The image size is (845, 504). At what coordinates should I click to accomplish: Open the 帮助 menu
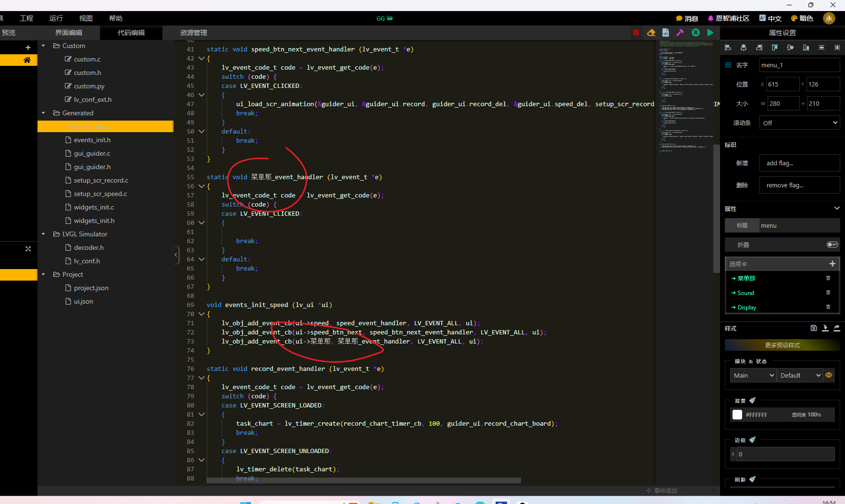click(x=116, y=18)
